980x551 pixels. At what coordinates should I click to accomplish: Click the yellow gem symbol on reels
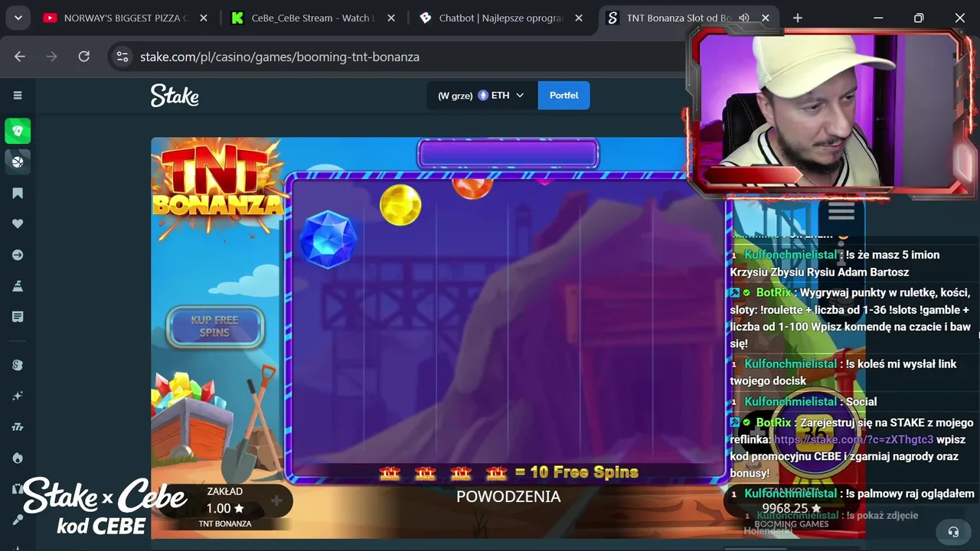coord(400,205)
